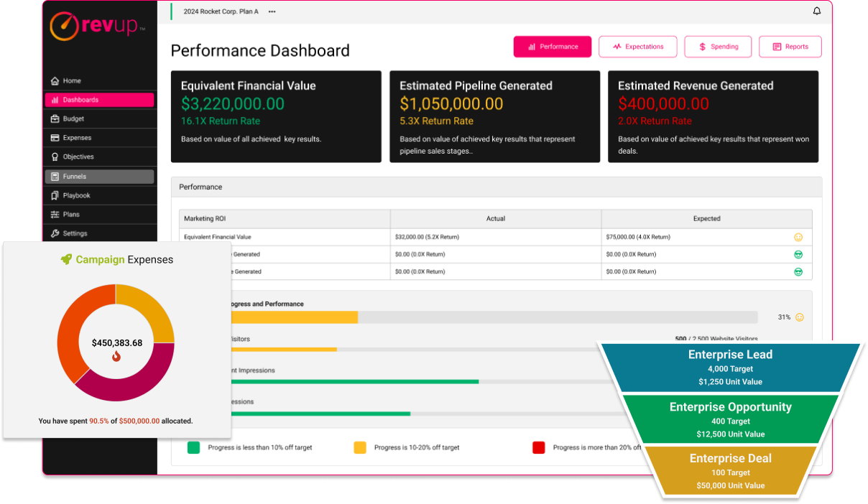Viewport: 868px width, 504px height.
Task: Open the Playbook icon
Action: tap(56, 195)
